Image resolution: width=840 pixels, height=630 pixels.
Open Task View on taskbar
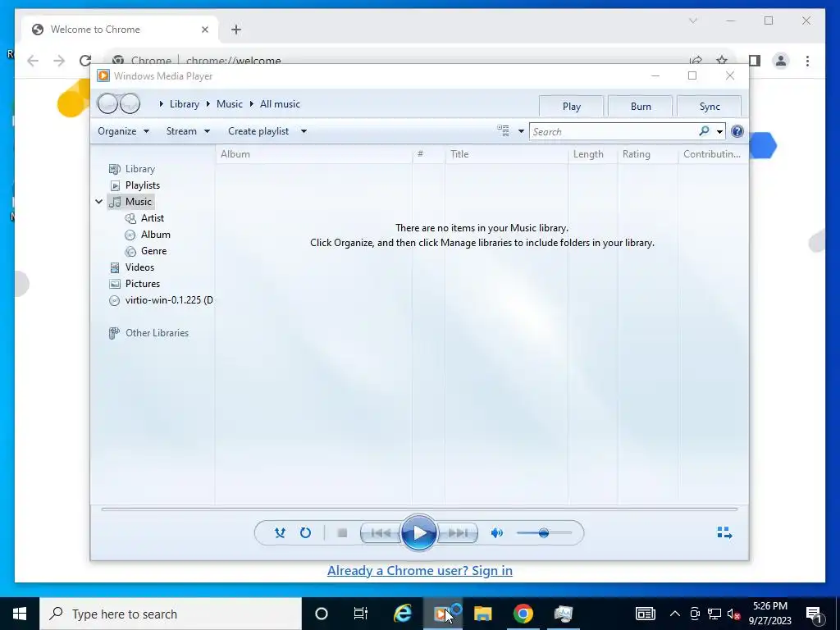click(361, 614)
